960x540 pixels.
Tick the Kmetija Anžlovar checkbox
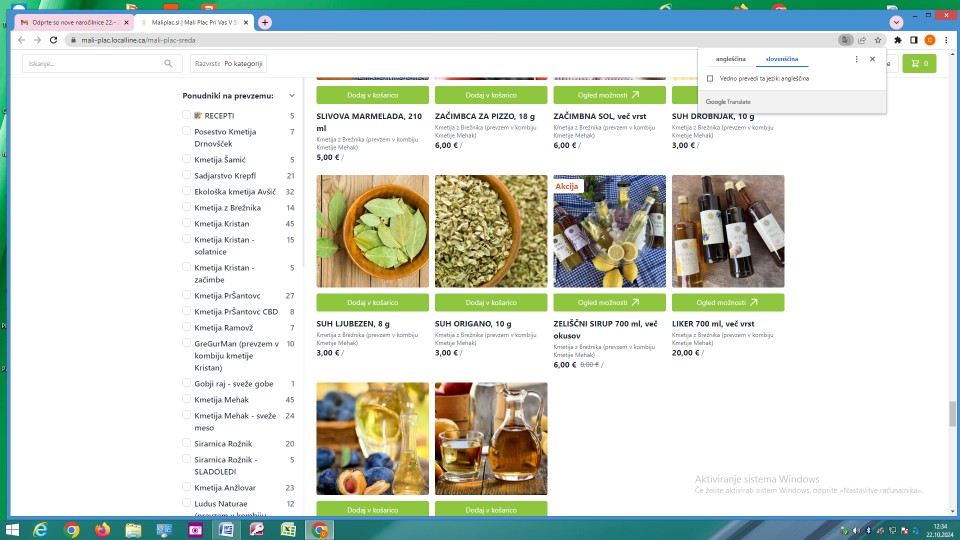(186, 487)
